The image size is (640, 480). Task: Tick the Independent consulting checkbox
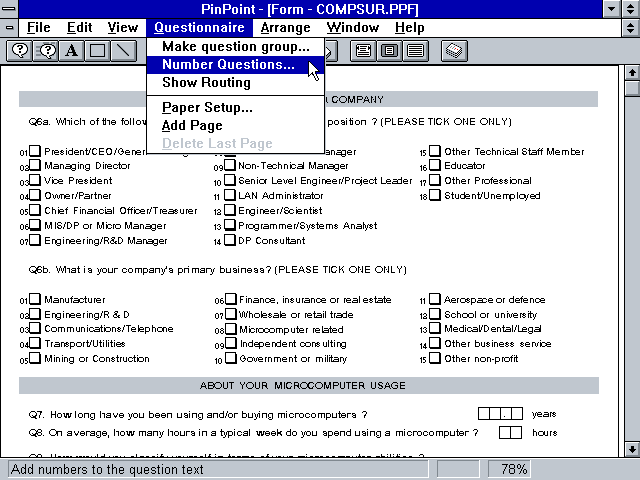click(231, 343)
